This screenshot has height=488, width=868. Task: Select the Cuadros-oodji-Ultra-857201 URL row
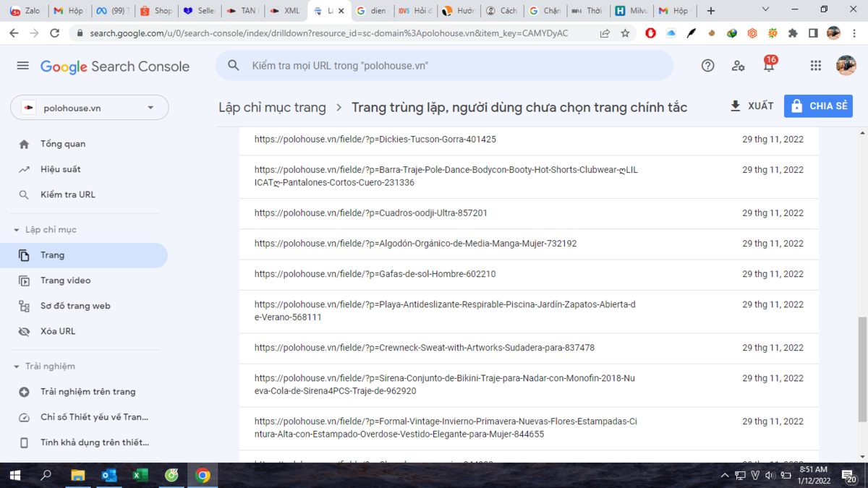coord(529,213)
